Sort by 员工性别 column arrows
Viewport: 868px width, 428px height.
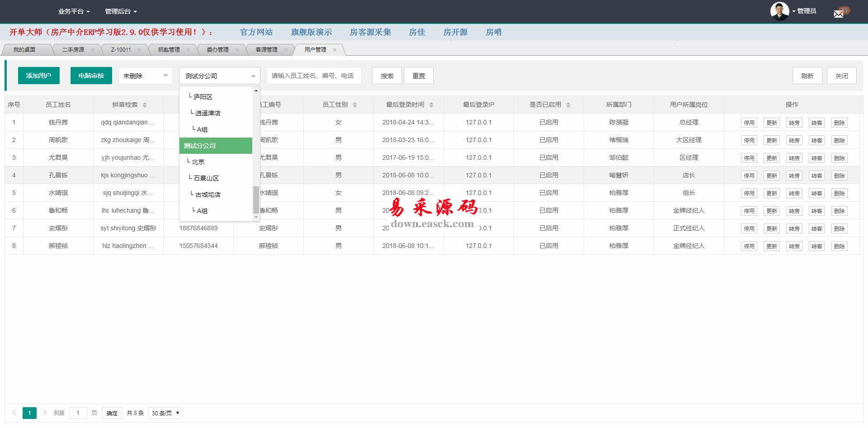tap(355, 105)
